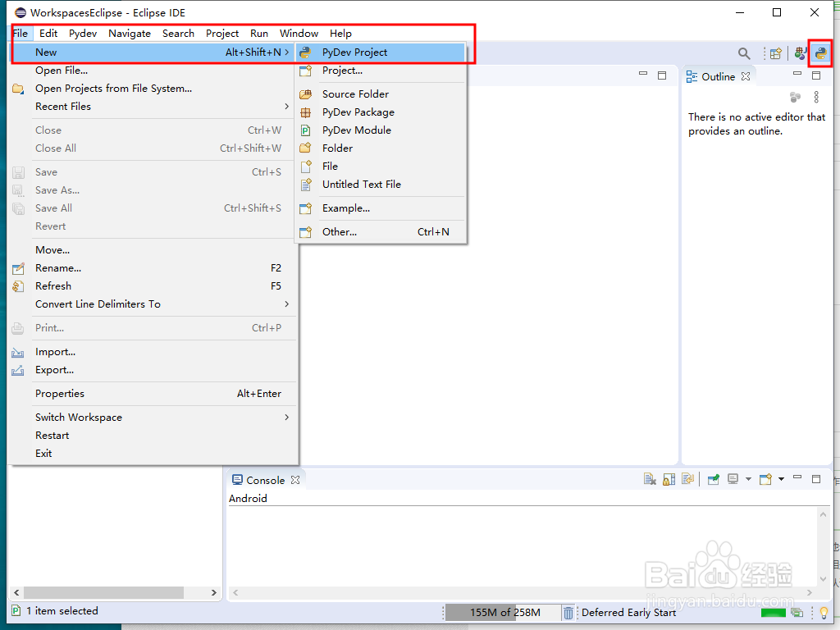
Task: Select the Outline view tab
Action: (x=718, y=76)
